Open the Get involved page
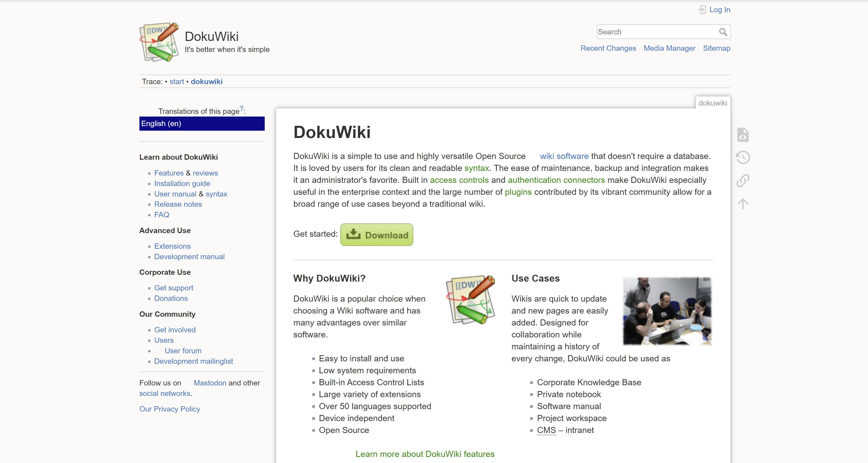868x463 pixels. 175,330
